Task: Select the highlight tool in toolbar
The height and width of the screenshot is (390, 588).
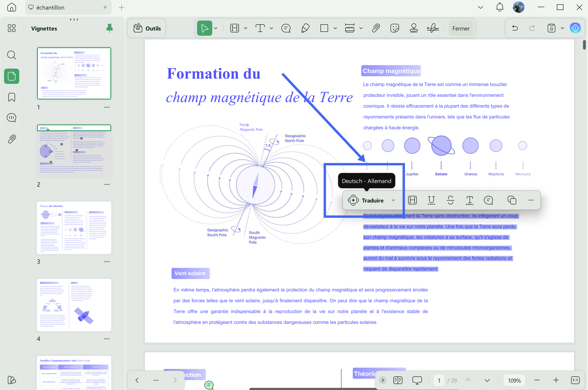Action: click(234, 28)
